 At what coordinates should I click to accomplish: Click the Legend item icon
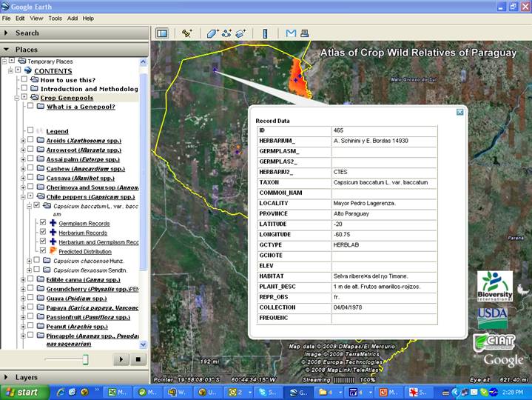(x=40, y=130)
